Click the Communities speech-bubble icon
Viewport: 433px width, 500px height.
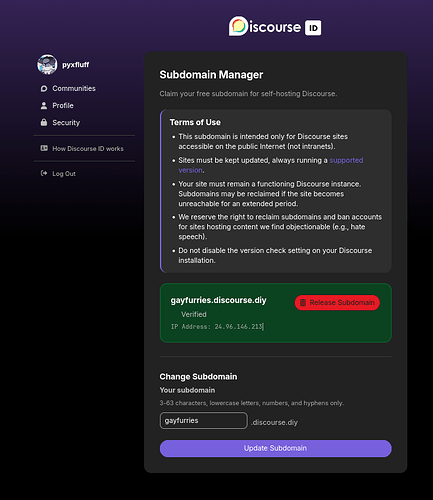click(x=44, y=88)
